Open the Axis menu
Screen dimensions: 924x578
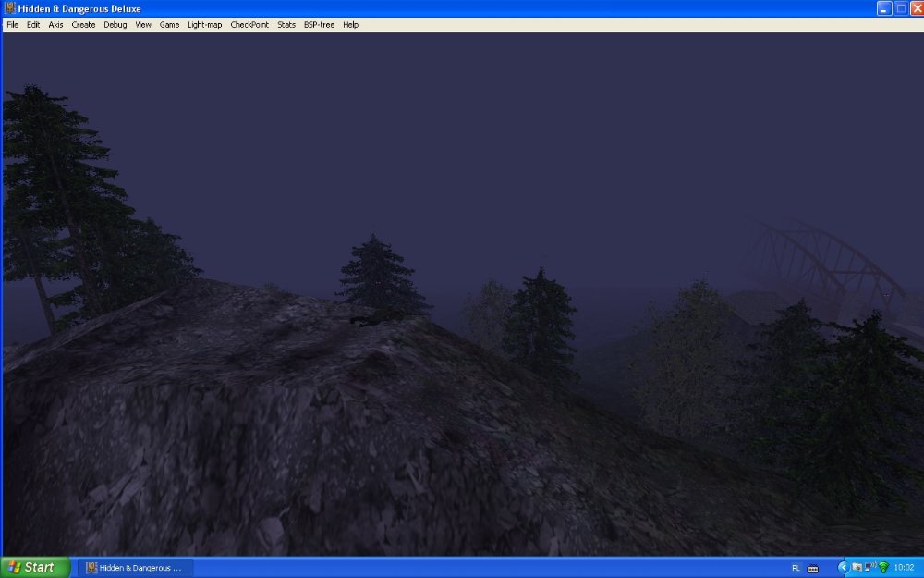point(56,25)
